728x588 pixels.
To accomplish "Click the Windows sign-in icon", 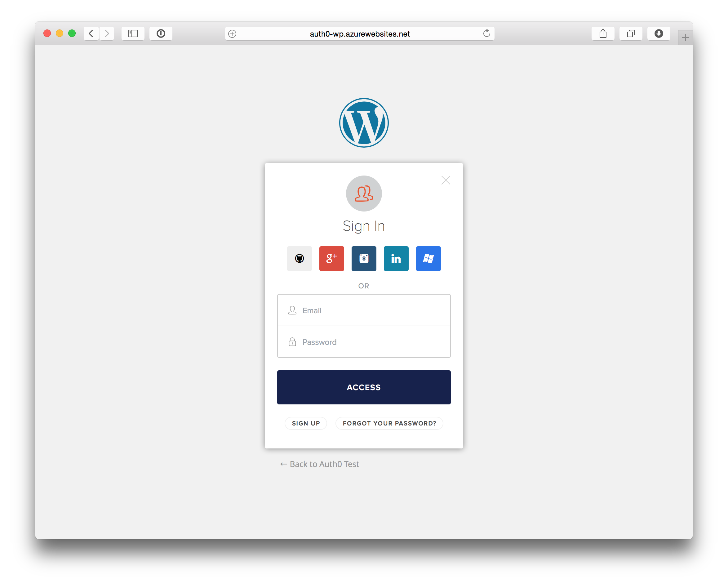I will [428, 258].
